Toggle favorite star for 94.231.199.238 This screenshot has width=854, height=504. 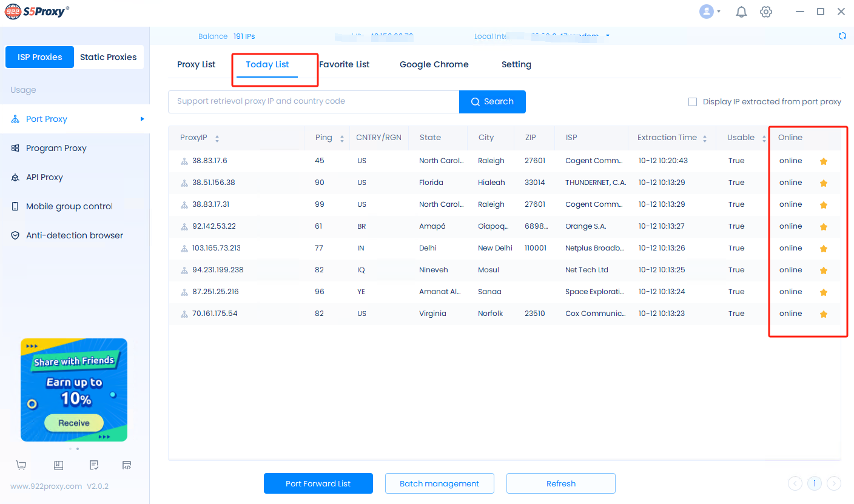coord(824,270)
